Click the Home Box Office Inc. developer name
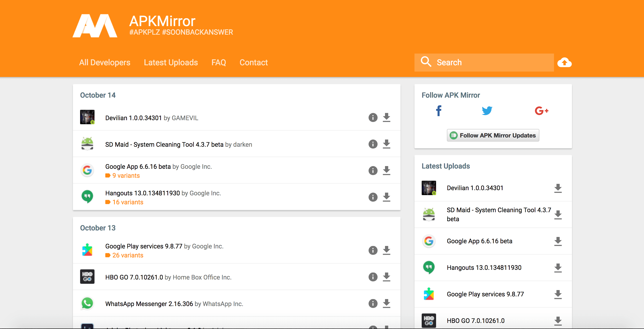 click(202, 277)
